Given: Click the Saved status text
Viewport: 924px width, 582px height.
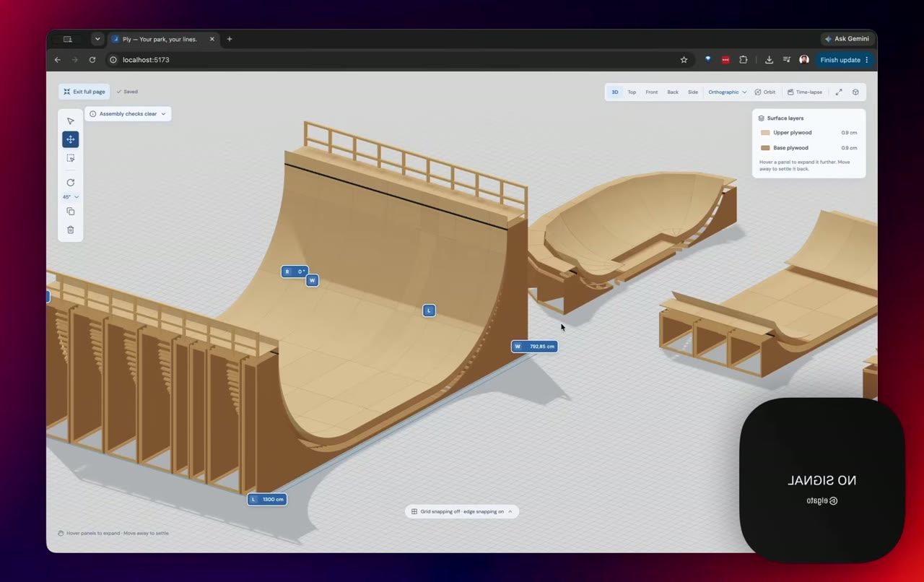Looking at the screenshot, I should (127, 92).
